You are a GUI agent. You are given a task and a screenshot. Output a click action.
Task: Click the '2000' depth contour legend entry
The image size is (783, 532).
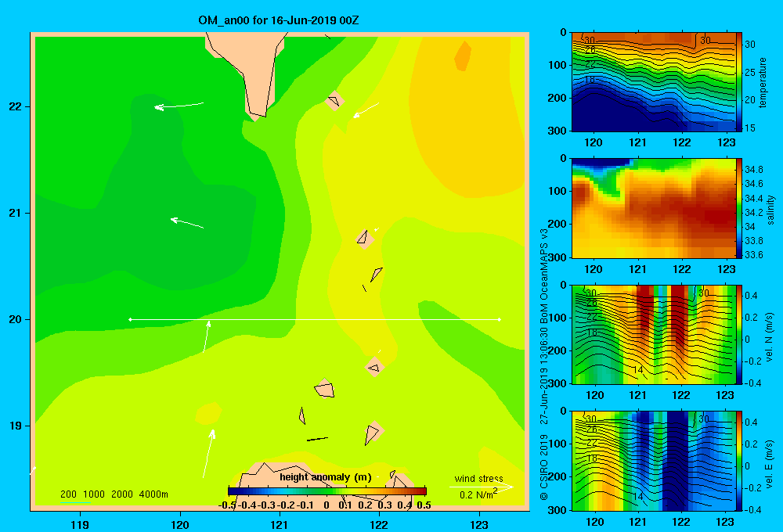click(x=122, y=494)
